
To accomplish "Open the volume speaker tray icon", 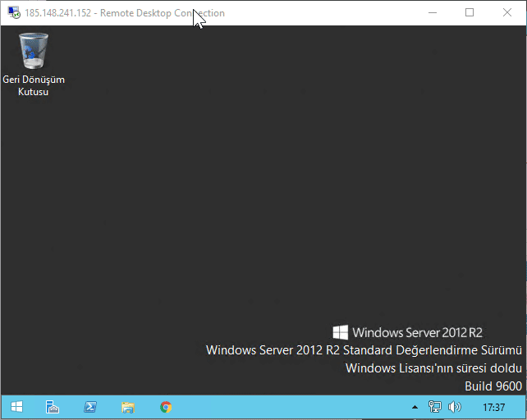I will (x=455, y=407).
